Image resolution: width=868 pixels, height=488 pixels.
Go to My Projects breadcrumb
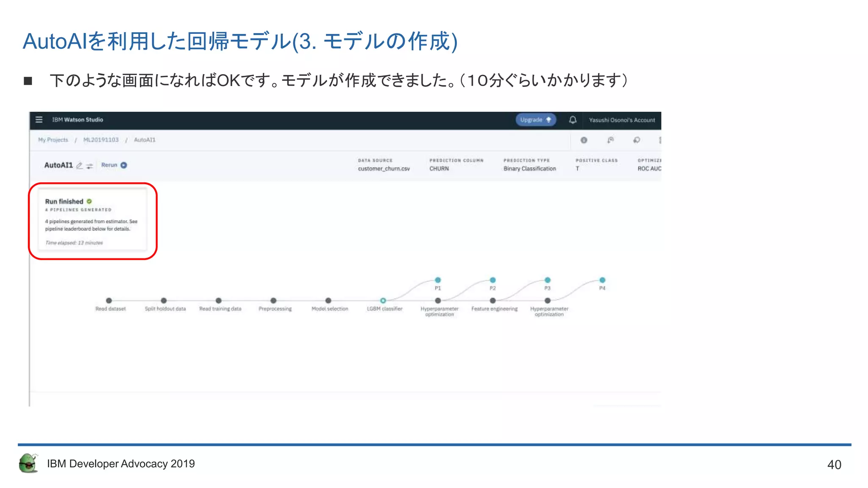tap(53, 140)
